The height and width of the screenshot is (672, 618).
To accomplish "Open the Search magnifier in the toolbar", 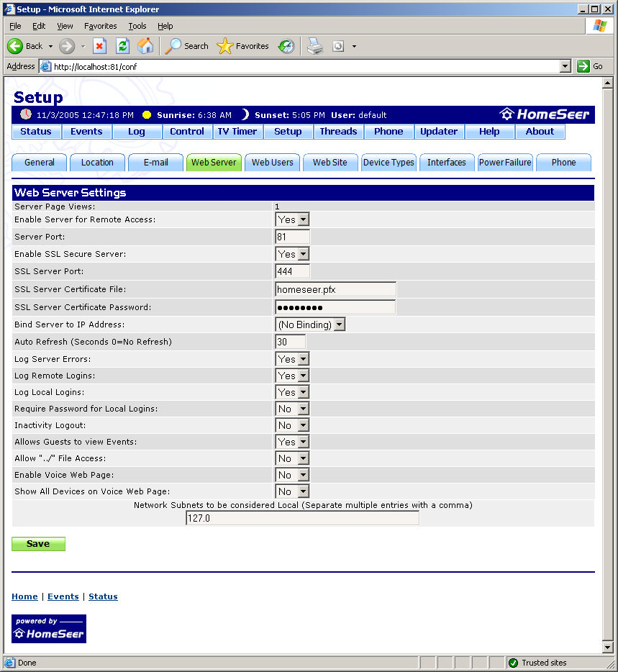I will (173, 46).
